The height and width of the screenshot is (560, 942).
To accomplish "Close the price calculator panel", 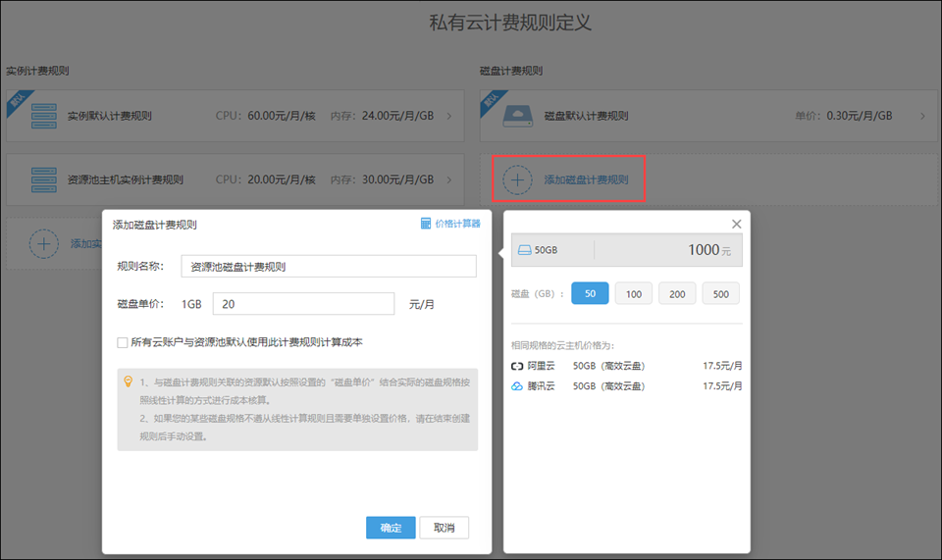I will click(x=737, y=224).
